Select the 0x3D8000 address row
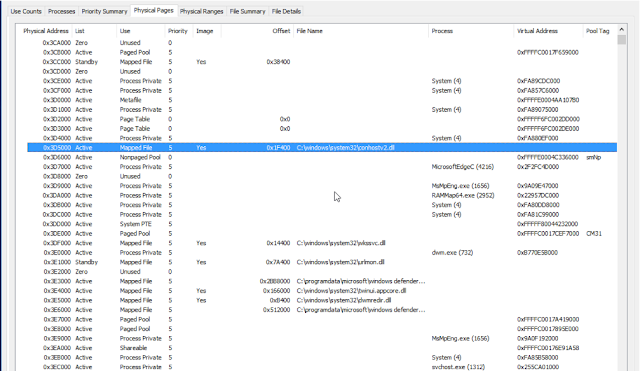 (322, 176)
